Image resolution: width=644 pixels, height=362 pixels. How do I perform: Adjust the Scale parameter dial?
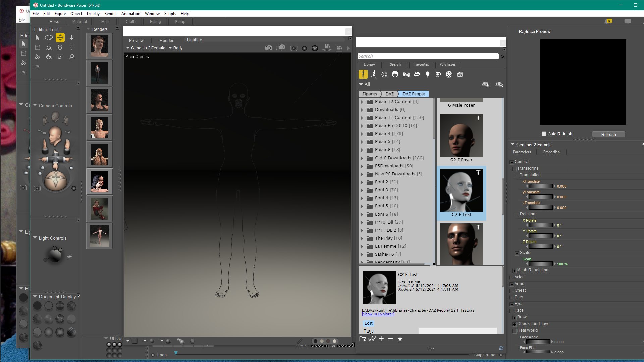540,264
